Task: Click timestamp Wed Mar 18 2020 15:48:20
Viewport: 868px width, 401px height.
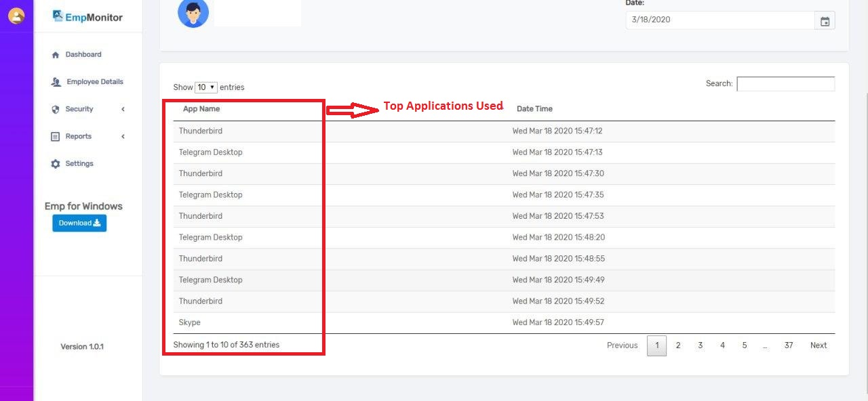Action: pos(558,238)
